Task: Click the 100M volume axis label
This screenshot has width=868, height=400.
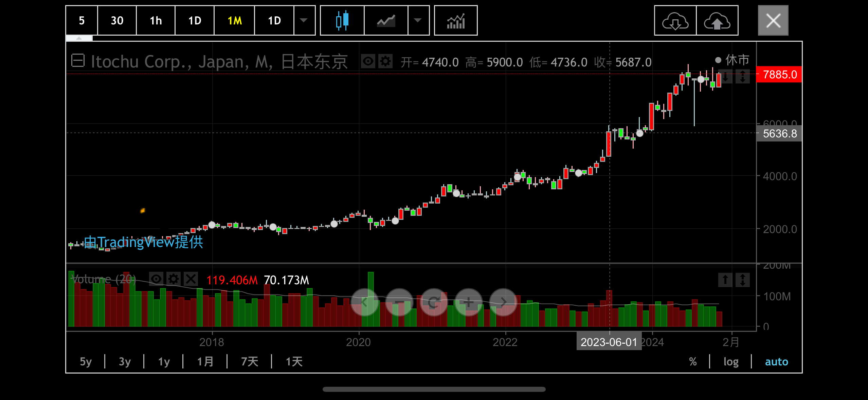Action: tap(777, 297)
